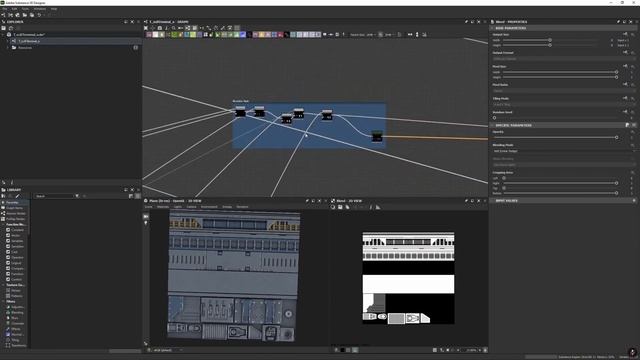The image size is (640, 360).
Task: Select Favorites in the Library panel
Action: 12,202
